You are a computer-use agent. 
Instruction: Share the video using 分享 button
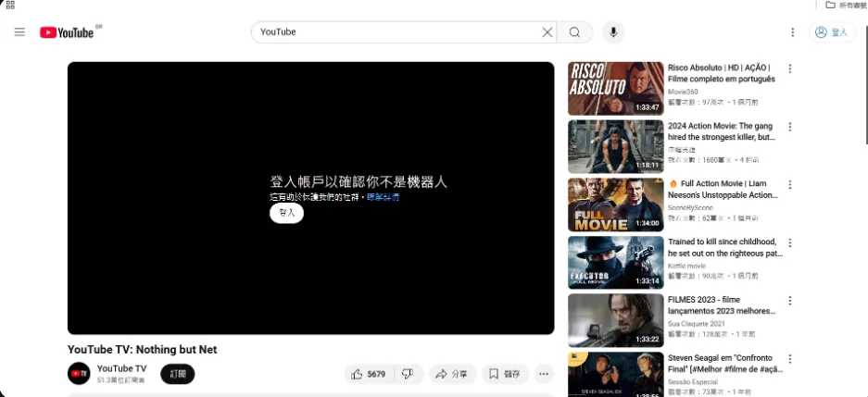click(x=452, y=375)
